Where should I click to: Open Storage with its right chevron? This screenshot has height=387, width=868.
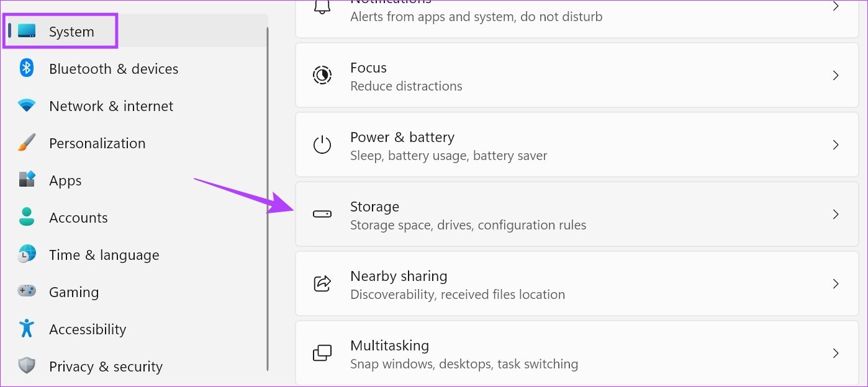836,214
